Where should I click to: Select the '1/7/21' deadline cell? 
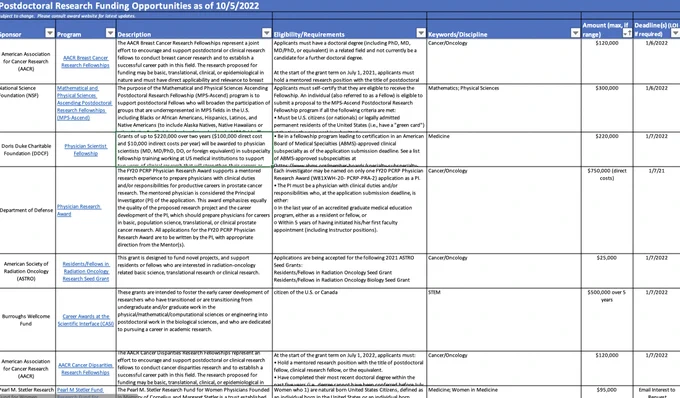[657, 210]
